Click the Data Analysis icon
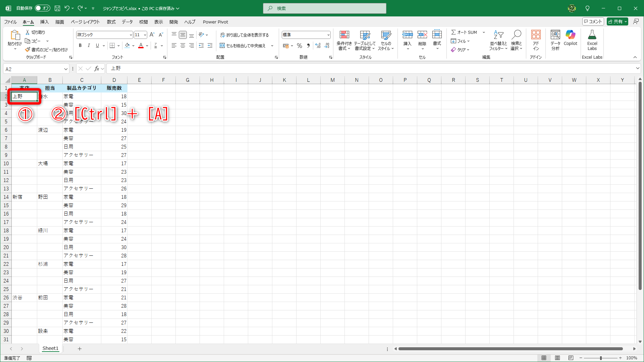This screenshot has width=644, height=362. point(555,35)
